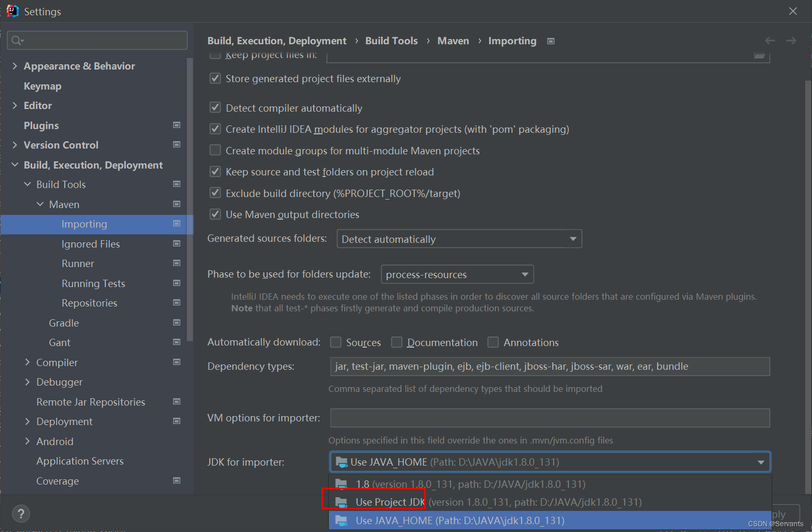Click the project-level icon beside Remote Jar Repositories

[177, 401]
